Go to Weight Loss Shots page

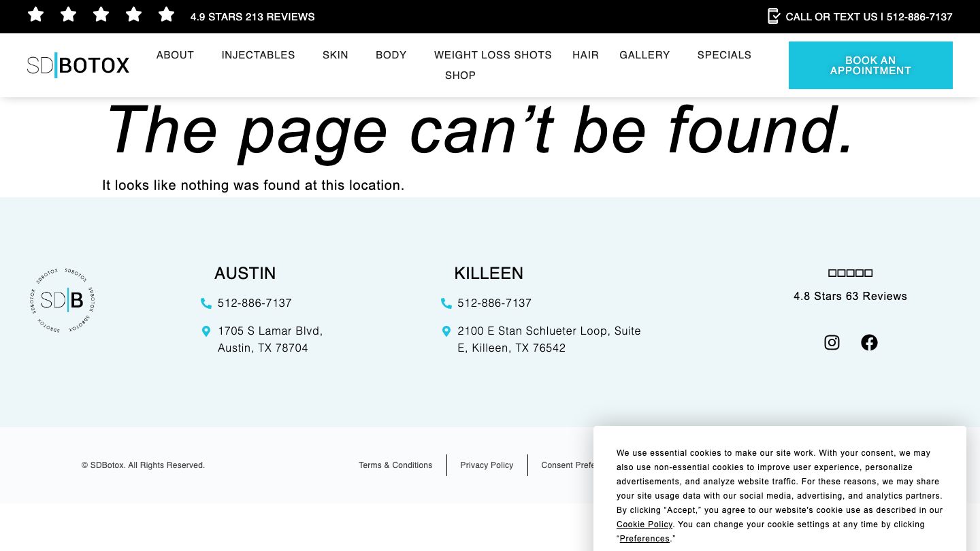(493, 55)
